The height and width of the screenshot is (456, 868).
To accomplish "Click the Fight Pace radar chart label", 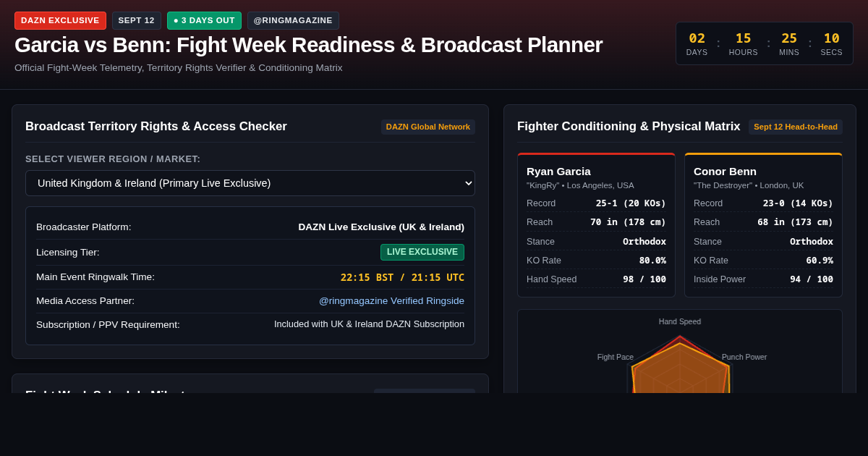I will click(616, 357).
